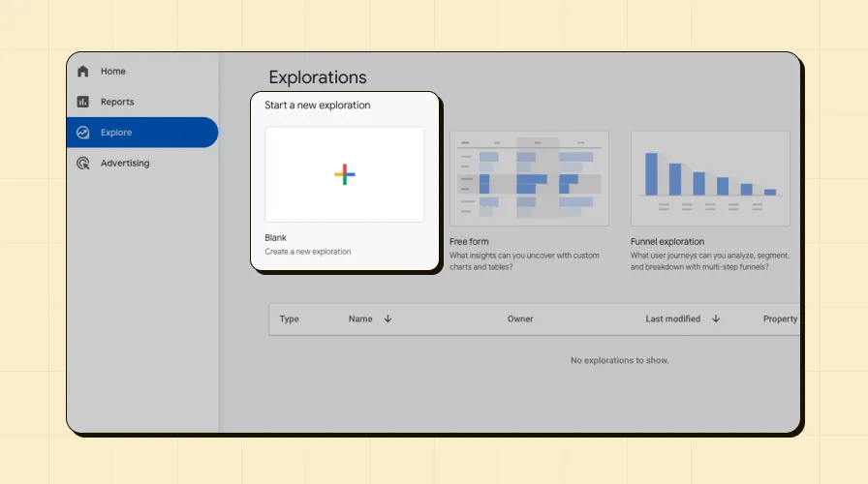The height and width of the screenshot is (484, 868).
Task: Sort by Name arrow icon
Action: pos(388,318)
